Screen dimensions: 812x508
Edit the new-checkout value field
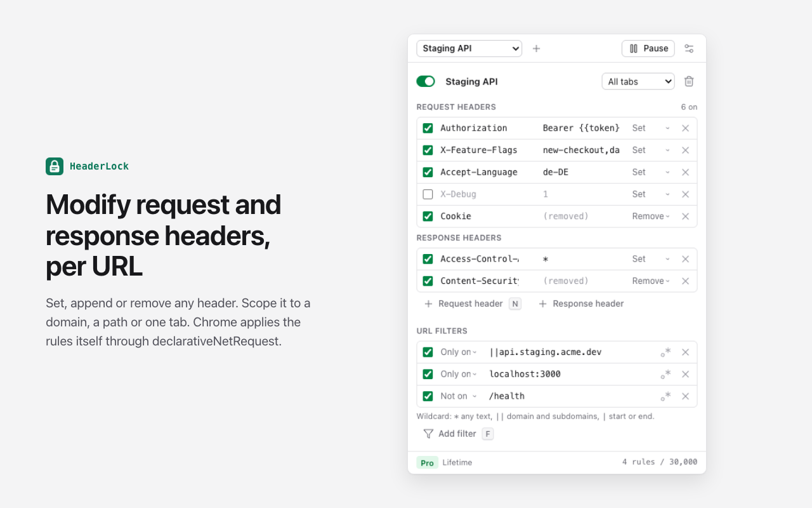582,150
